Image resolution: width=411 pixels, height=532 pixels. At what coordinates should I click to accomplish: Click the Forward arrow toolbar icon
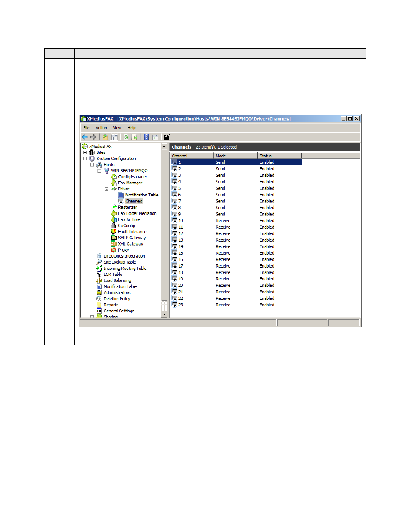click(x=93, y=137)
